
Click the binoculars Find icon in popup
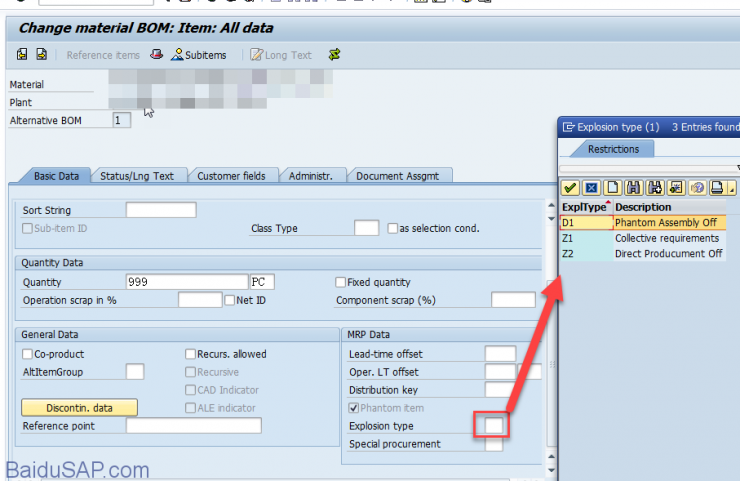(633, 188)
